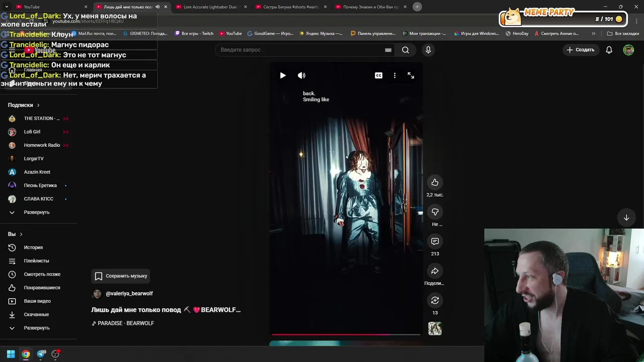The width and height of the screenshot is (644, 362).
Task: Show more bookmarks with » chevron
Action: (x=594, y=34)
